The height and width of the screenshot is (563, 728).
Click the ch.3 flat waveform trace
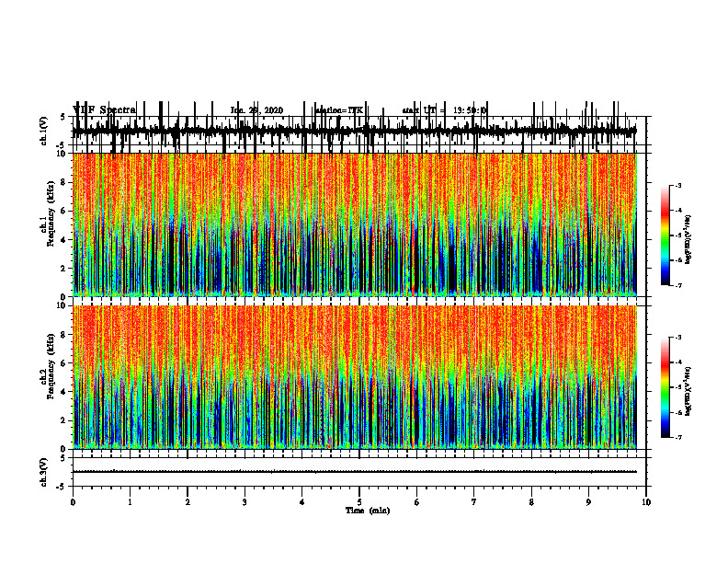pos(355,472)
